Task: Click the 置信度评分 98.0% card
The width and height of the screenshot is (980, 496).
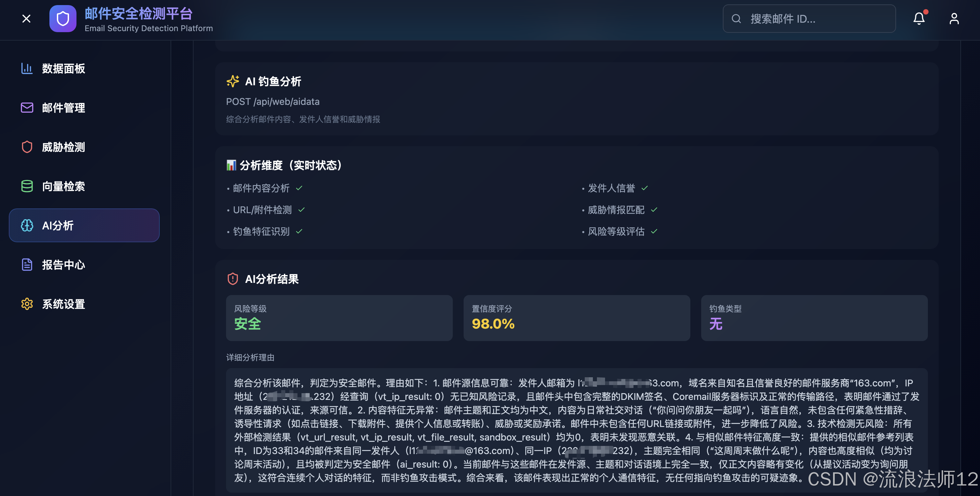Action: (576, 318)
